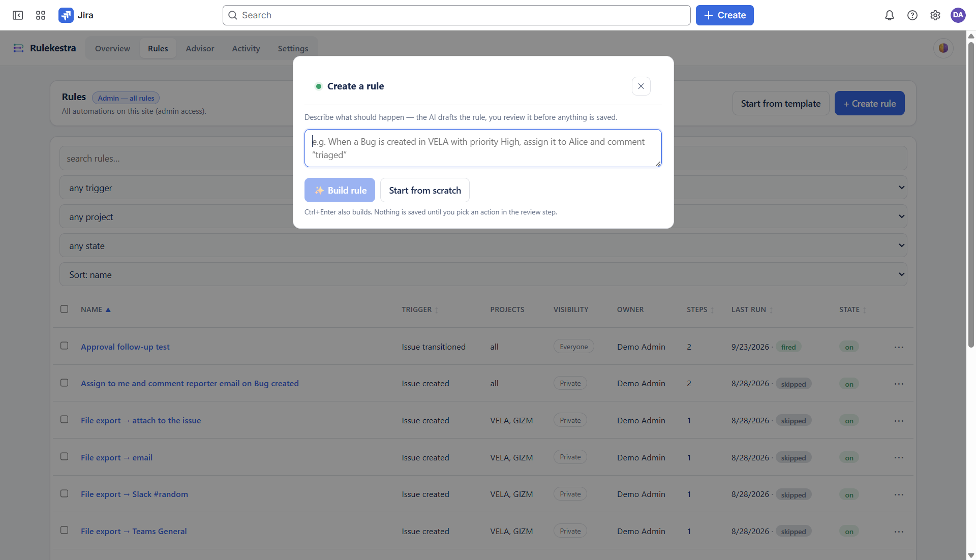
Task: Switch to the Overview tab
Action: 112,48
